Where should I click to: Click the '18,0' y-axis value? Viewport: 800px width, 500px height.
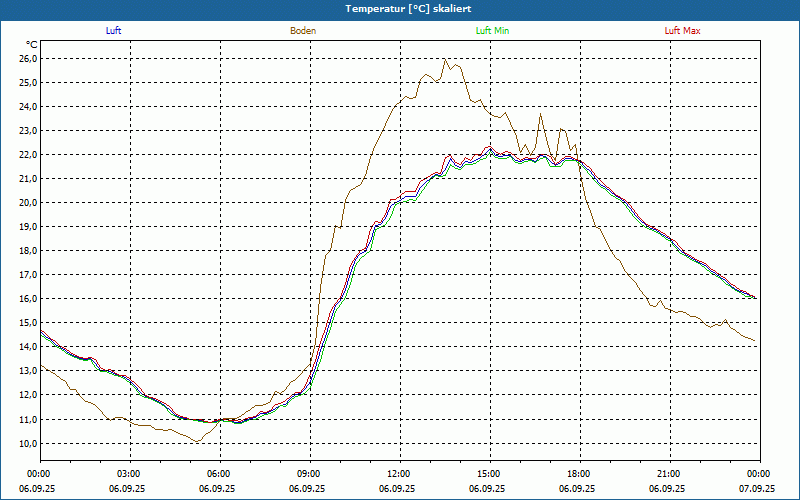point(28,251)
